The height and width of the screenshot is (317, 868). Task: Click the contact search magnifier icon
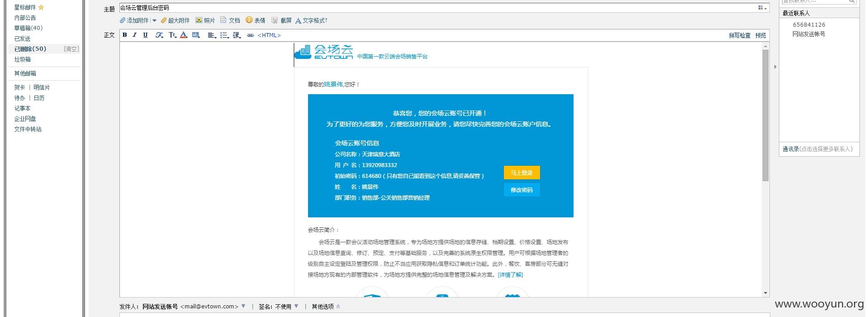click(851, 1)
